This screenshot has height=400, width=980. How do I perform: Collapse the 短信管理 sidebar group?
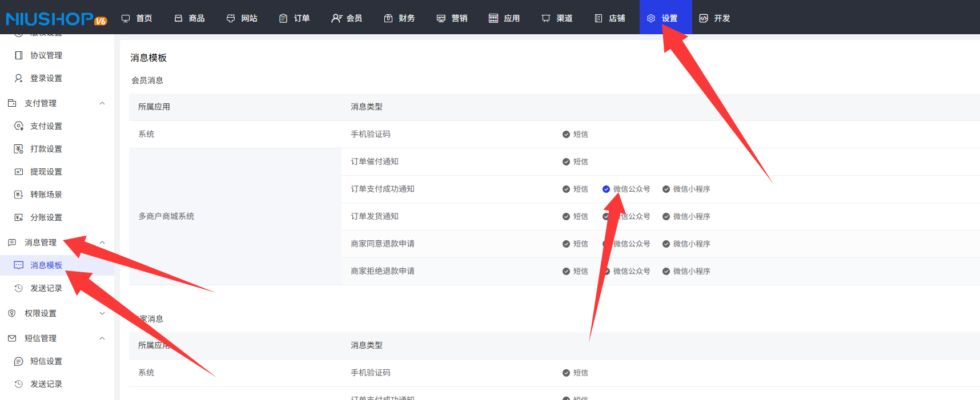tap(102, 338)
